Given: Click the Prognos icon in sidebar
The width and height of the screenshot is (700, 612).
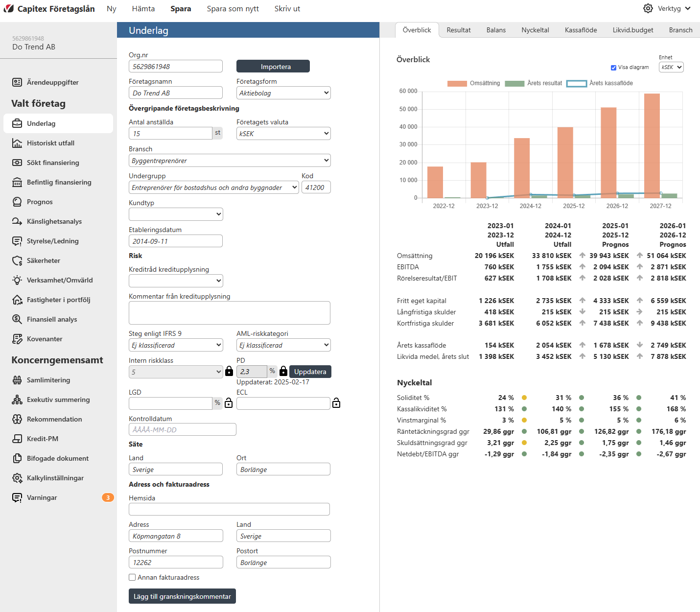Looking at the screenshot, I should coord(17,202).
